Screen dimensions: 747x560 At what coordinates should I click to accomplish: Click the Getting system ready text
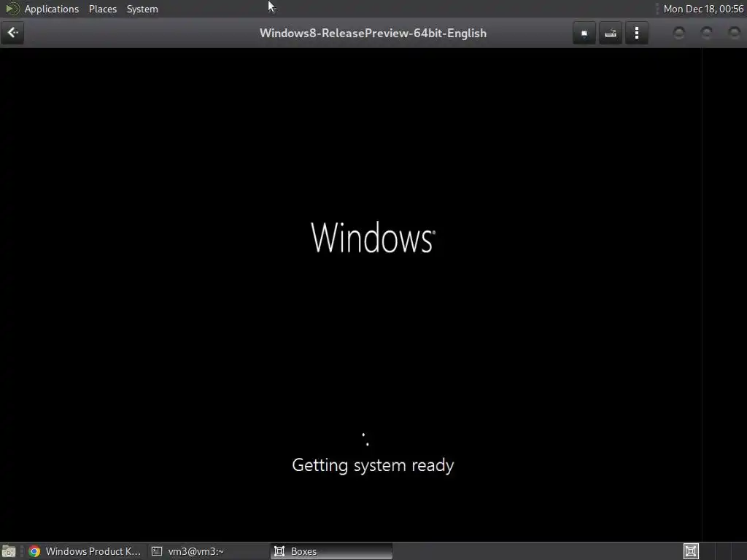pos(373,465)
